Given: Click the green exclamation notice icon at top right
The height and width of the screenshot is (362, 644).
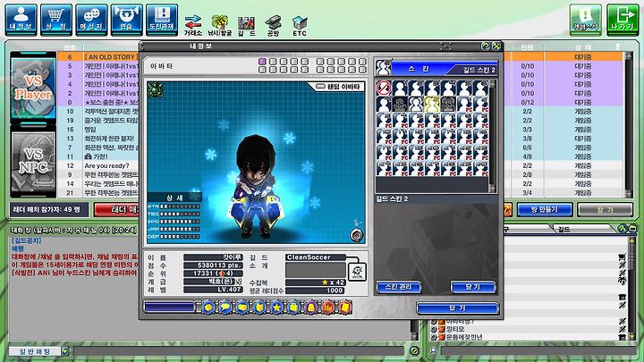Looking at the screenshot, I should tap(585, 20).
